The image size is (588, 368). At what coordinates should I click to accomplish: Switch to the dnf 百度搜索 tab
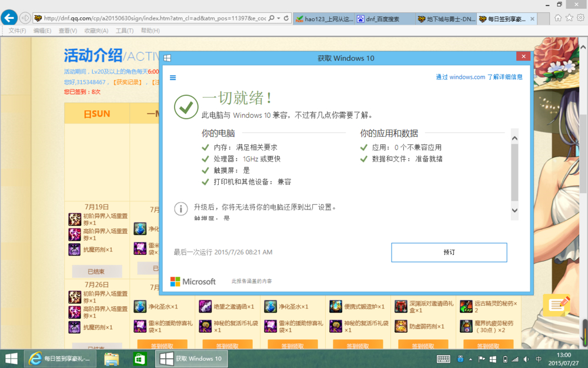click(x=385, y=19)
